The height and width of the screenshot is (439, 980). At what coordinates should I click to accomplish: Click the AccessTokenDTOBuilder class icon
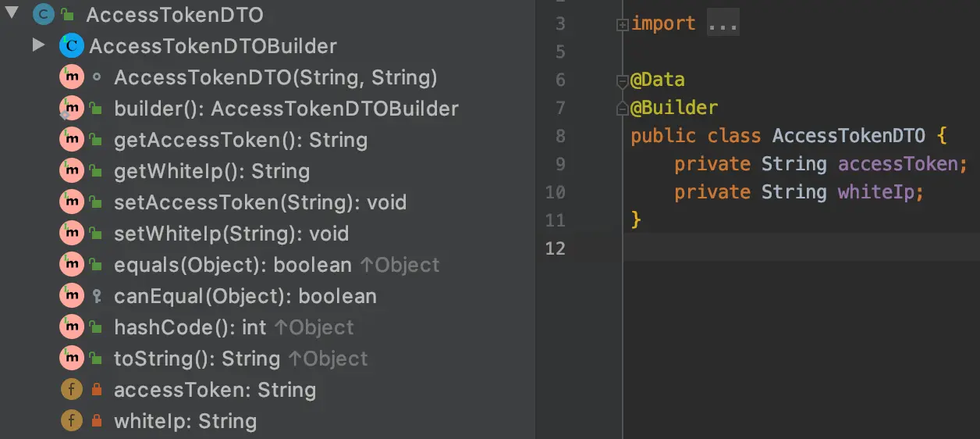pos(71,46)
